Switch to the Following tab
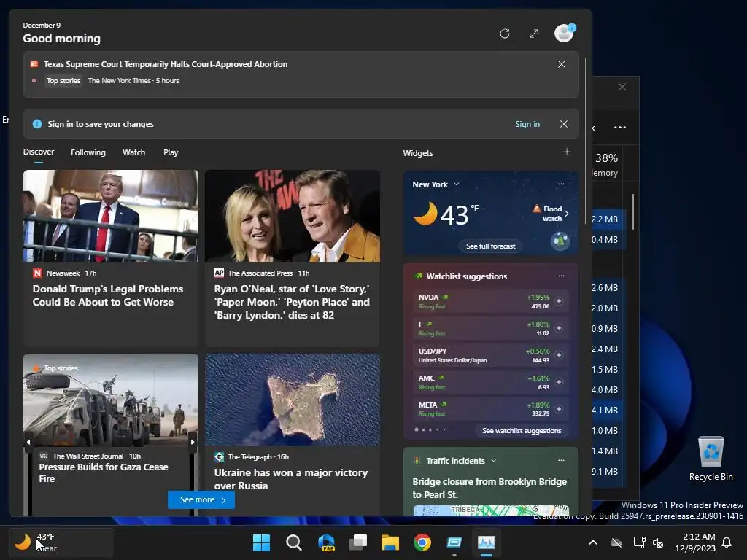The width and height of the screenshot is (747, 560). tap(88, 152)
